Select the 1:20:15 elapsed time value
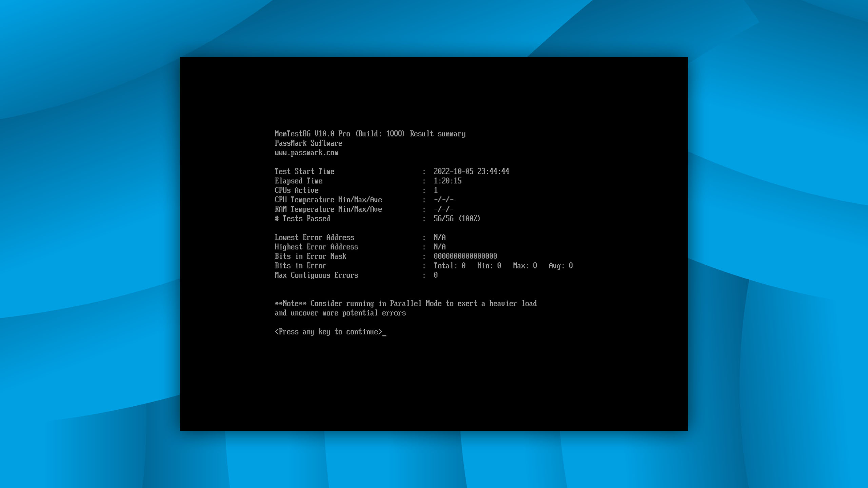The height and width of the screenshot is (488, 868). [x=448, y=181]
